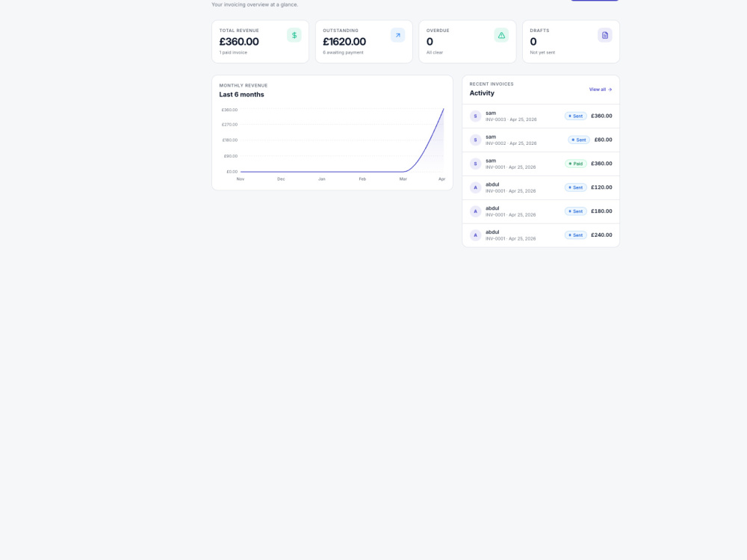Click the £60.00 invoice amount

[x=603, y=140]
